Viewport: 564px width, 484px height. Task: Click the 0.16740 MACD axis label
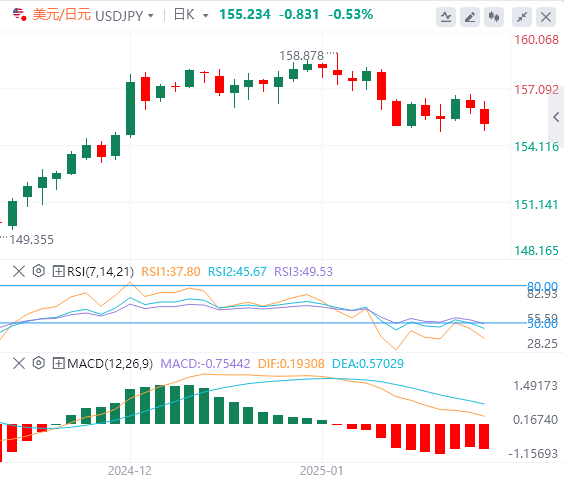click(x=535, y=420)
